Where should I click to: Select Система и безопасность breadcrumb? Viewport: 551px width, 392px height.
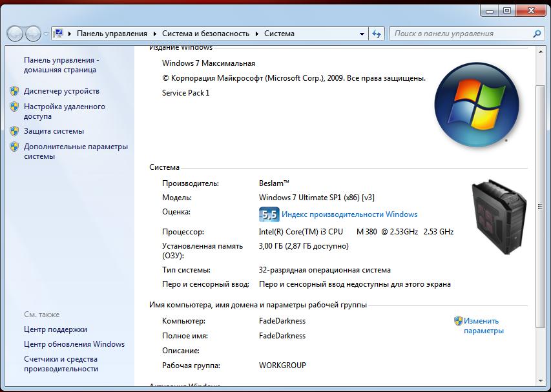pos(205,34)
